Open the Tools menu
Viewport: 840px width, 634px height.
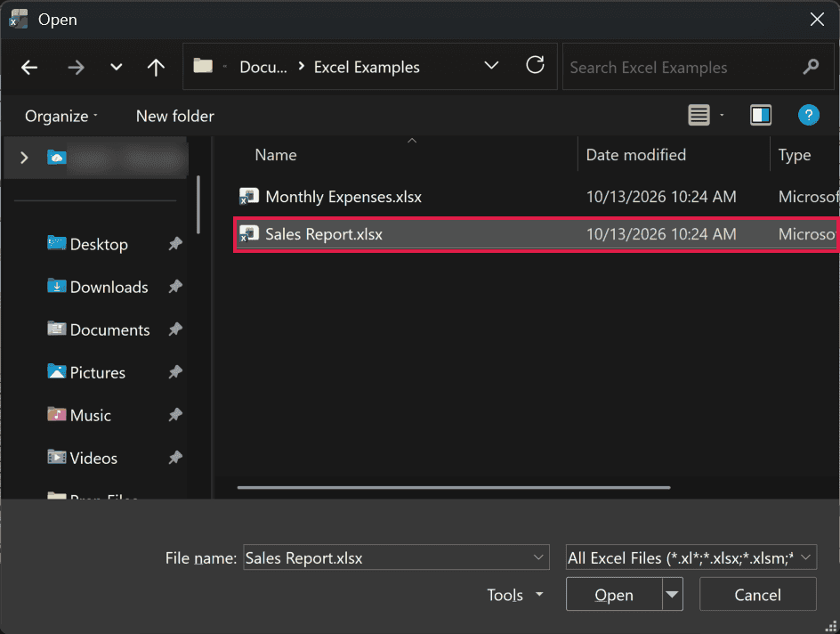pyautogui.click(x=515, y=595)
